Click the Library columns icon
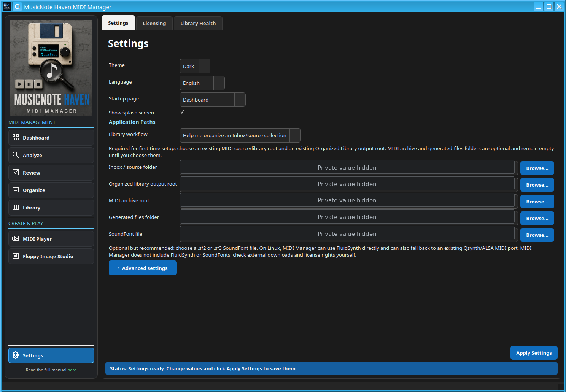 click(16, 207)
